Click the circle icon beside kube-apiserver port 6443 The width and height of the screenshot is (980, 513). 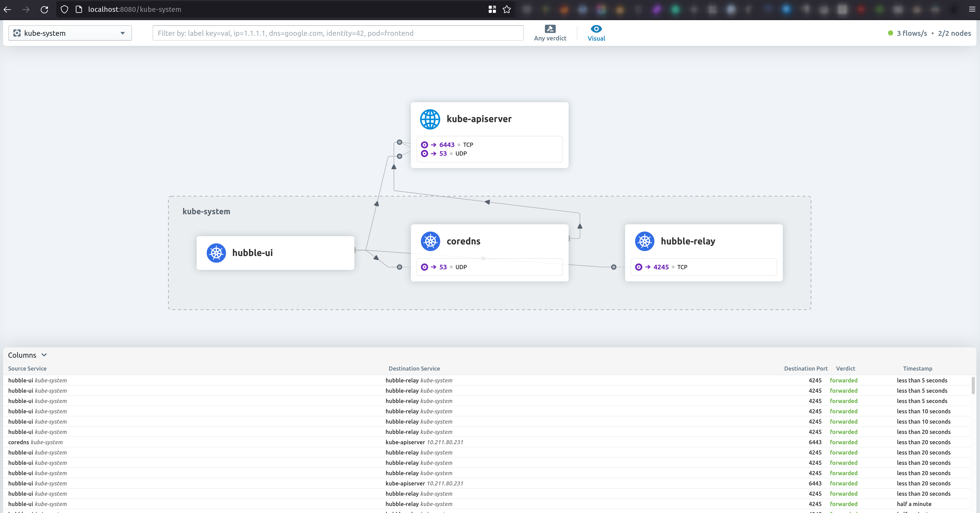(x=425, y=145)
